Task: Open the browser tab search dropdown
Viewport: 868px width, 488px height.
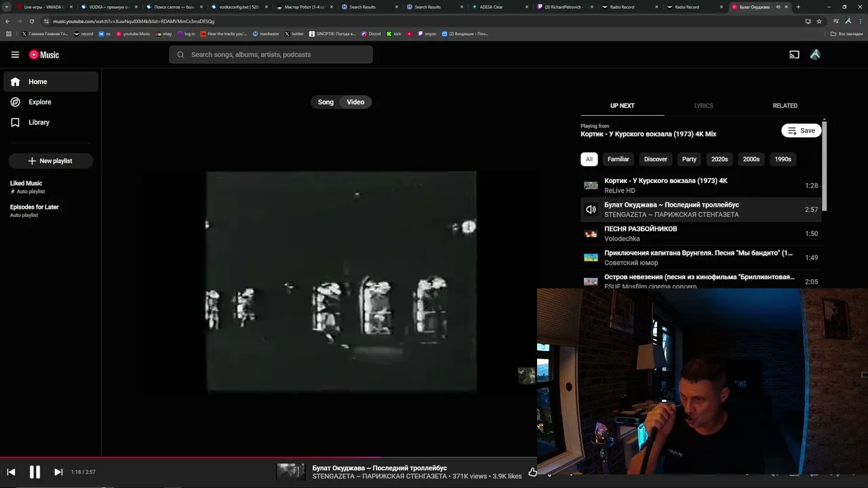Action: pyautogui.click(x=7, y=7)
